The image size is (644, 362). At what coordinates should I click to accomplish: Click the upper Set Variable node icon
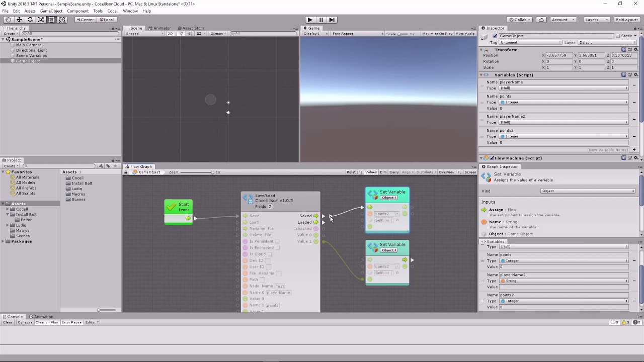tap(373, 195)
